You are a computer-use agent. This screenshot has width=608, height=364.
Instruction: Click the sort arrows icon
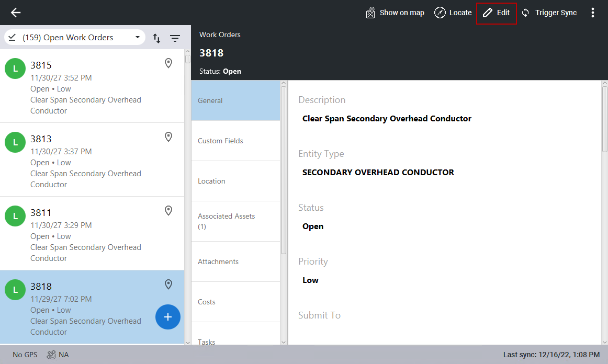156,38
